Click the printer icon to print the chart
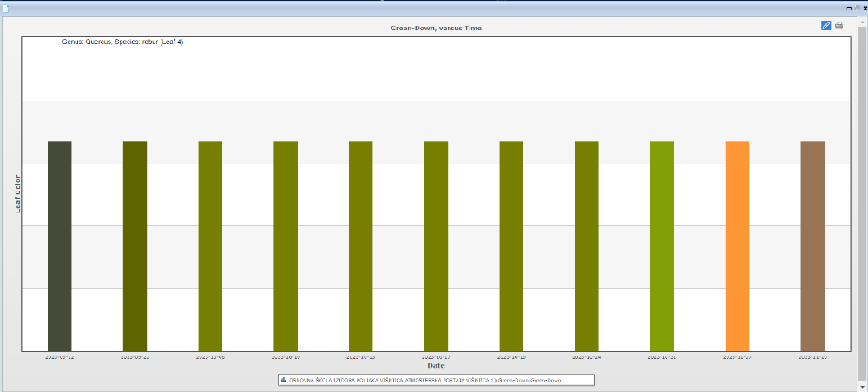The width and height of the screenshot is (868, 392). coord(838,25)
